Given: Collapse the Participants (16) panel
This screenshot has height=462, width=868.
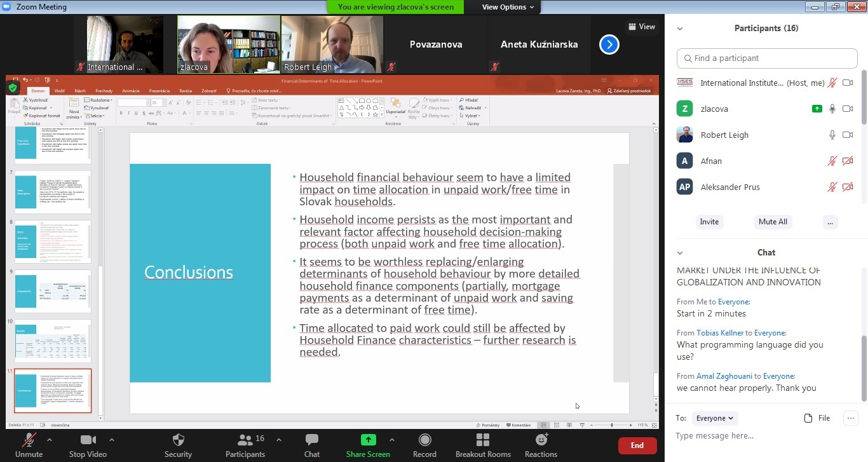Looking at the screenshot, I should [x=679, y=29].
